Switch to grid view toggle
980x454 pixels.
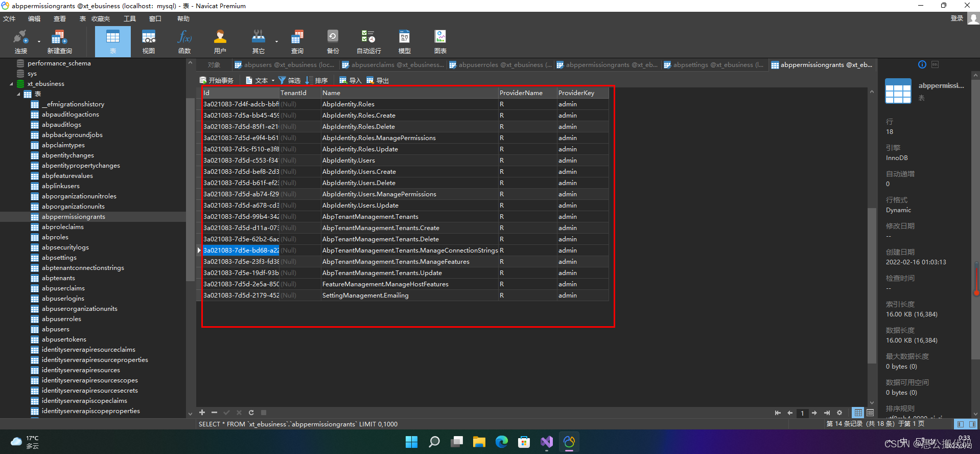click(x=858, y=413)
